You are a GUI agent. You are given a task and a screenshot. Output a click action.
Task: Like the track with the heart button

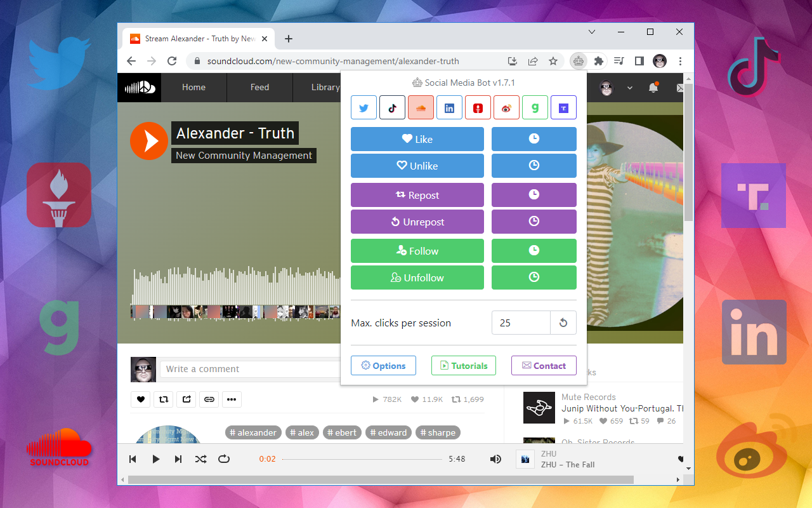[140, 399]
